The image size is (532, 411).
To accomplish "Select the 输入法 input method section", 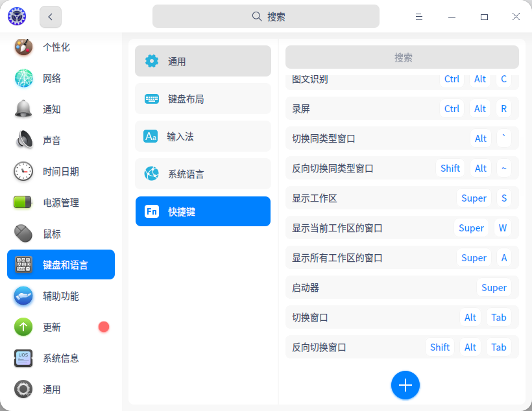I will (202, 136).
